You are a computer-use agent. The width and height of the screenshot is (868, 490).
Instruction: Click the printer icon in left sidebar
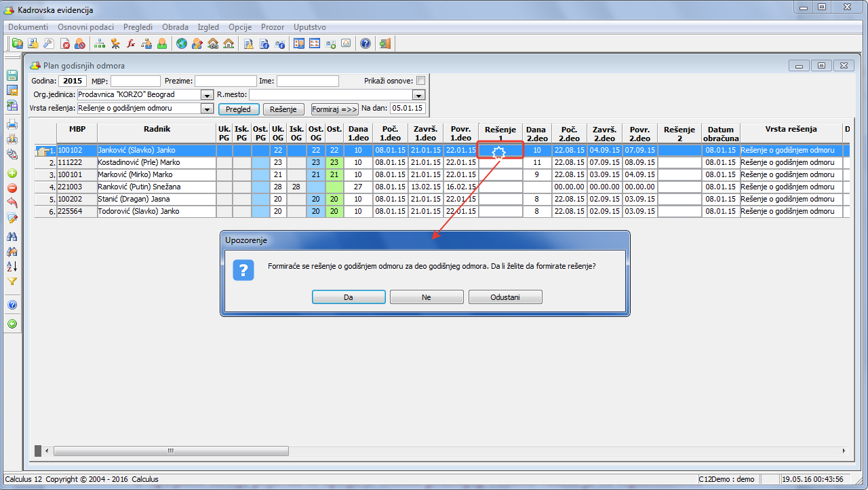click(x=12, y=124)
